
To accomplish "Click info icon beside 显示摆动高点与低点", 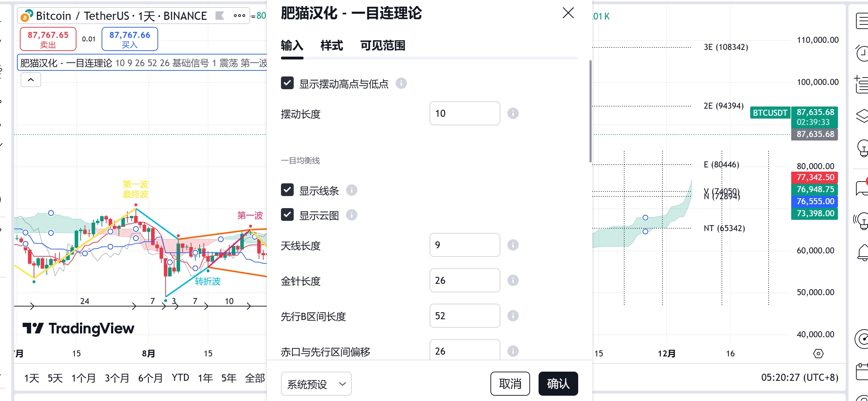I will pyautogui.click(x=401, y=83).
